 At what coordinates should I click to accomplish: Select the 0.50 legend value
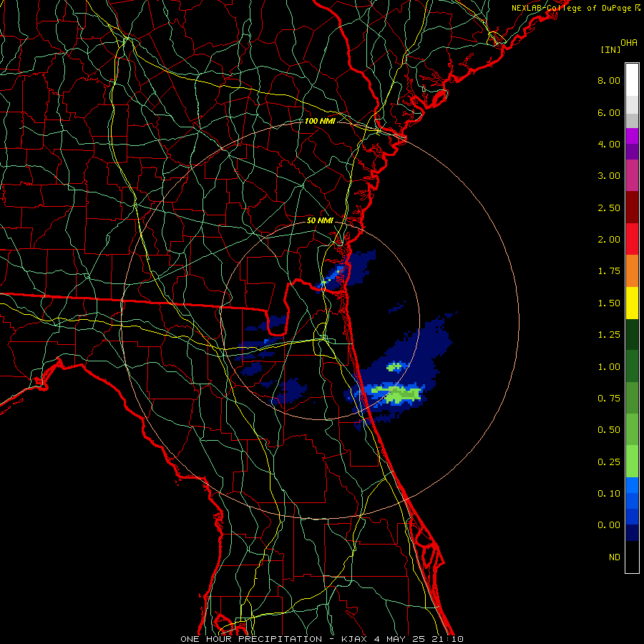click(609, 430)
